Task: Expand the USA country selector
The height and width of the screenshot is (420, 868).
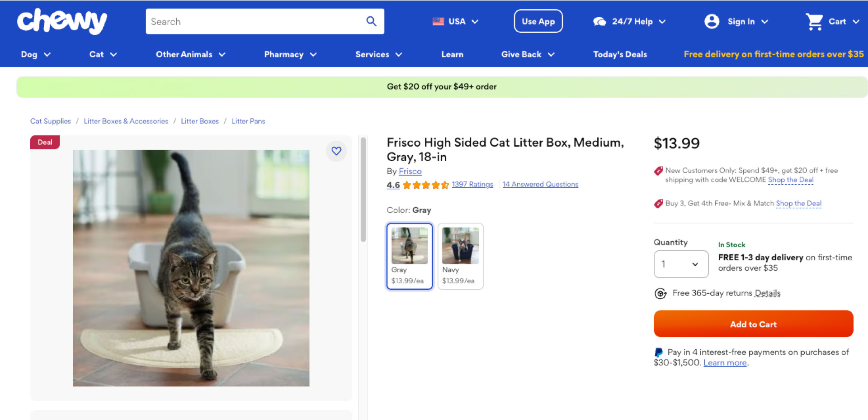Action: point(475,21)
